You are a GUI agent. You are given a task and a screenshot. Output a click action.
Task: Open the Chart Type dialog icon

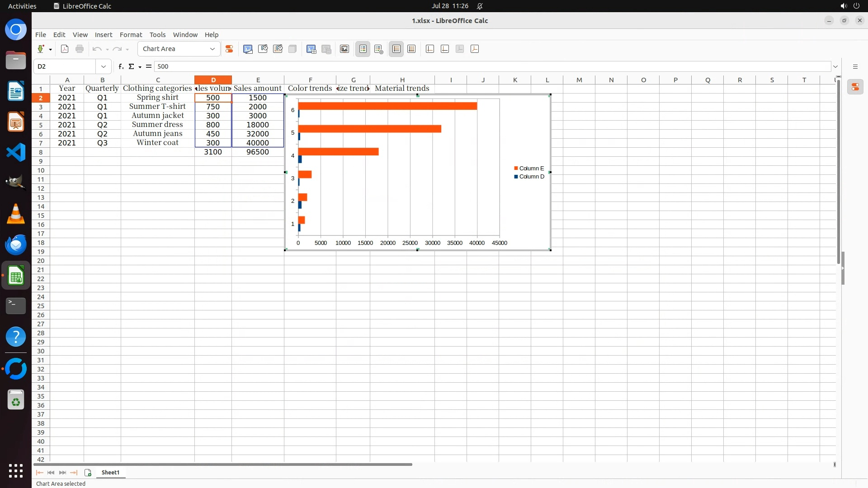click(x=248, y=49)
